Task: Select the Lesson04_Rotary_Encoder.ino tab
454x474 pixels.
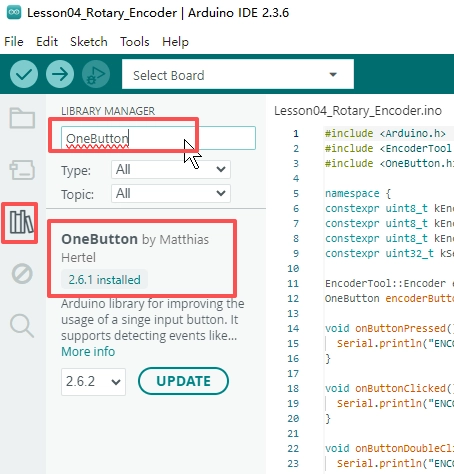Action: click(x=358, y=111)
